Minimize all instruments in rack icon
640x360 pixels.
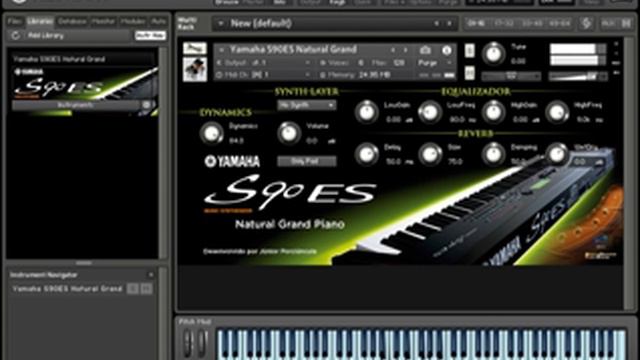(x=626, y=23)
